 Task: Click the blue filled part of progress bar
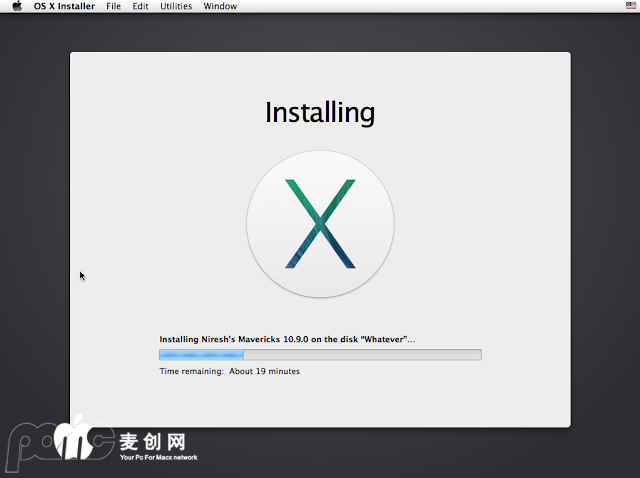(201, 354)
